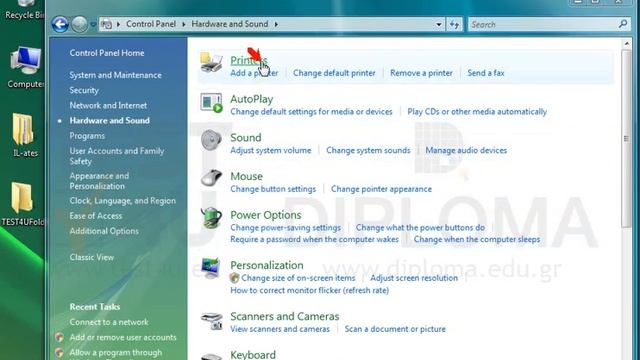Open the Sound speaker icon
This screenshot has width=640, height=360.
coord(211,140)
